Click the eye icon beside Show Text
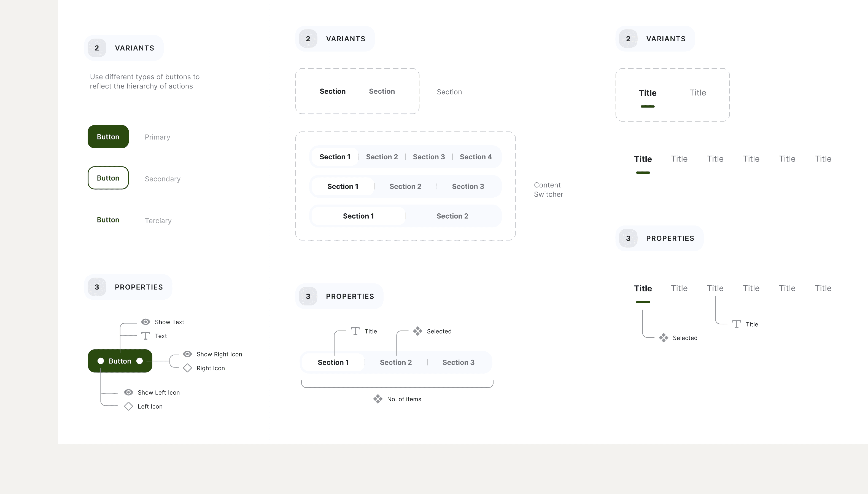Screen dimensions: 868x494 click(145, 322)
